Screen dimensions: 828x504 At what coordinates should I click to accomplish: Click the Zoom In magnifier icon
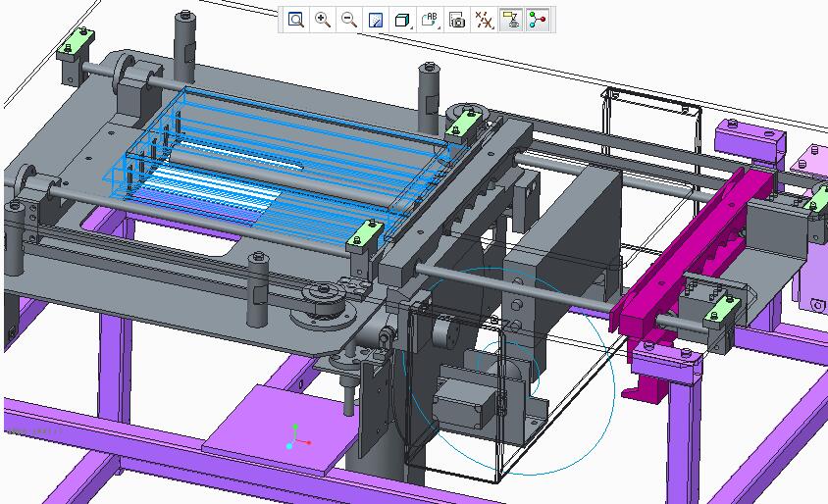coord(322,20)
